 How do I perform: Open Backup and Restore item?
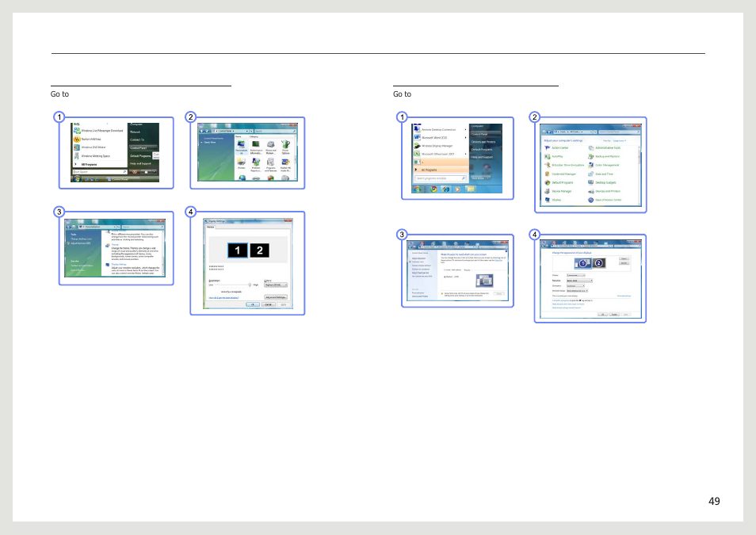(604, 156)
